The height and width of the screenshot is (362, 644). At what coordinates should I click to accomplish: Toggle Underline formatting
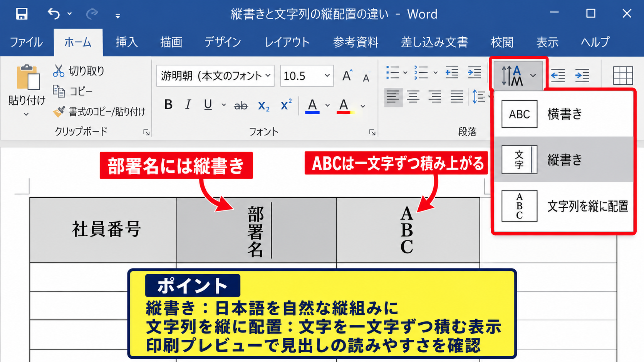(208, 105)
